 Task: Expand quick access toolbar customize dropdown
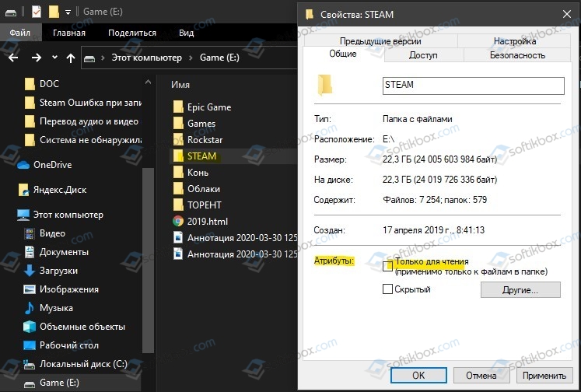click(68, 12)
